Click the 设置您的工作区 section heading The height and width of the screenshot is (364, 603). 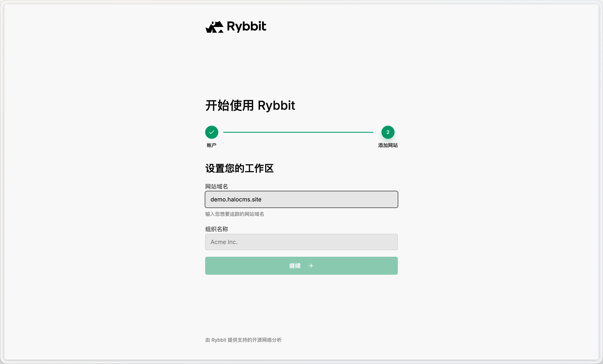coord(239,168)
